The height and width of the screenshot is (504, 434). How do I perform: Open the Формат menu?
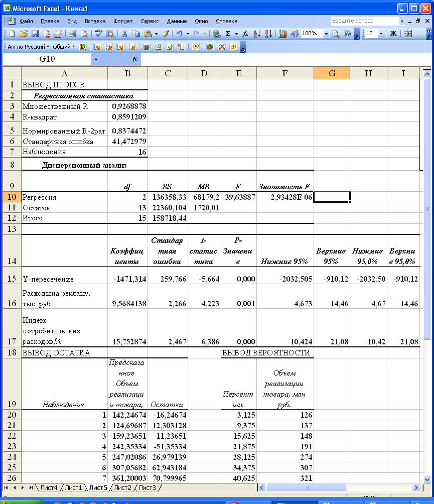pyautogui.click(x=123, y=21)
